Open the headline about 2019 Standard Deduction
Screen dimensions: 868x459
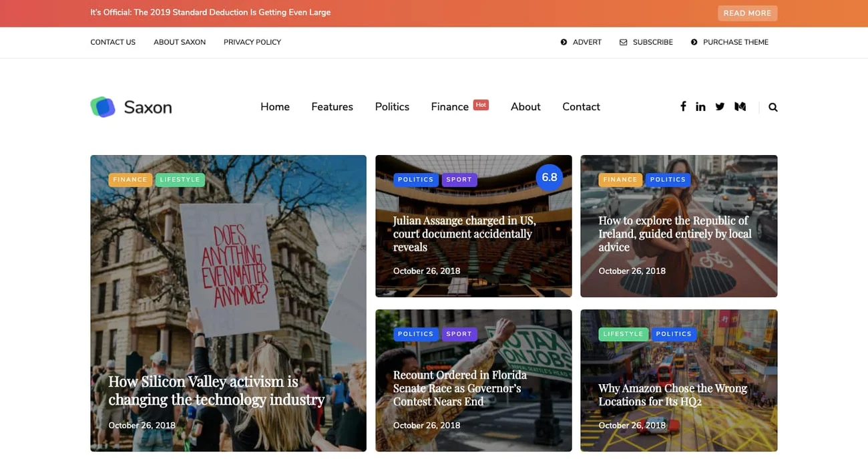(210, 12)
